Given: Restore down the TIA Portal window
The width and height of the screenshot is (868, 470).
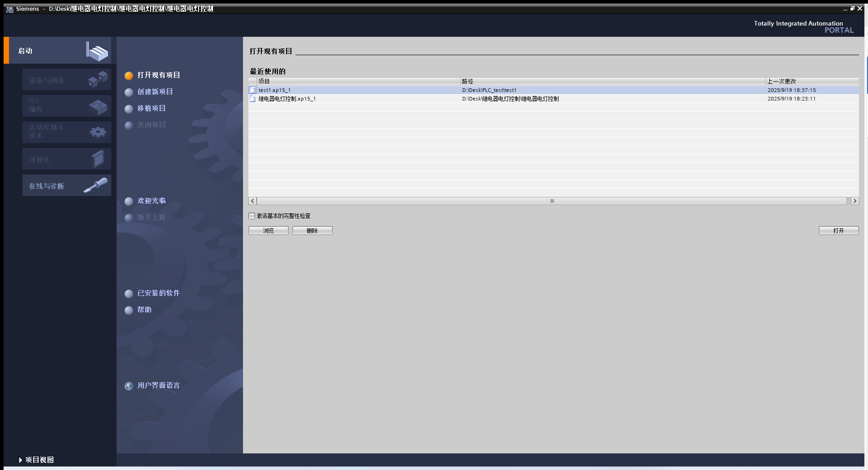Looking at the screenshot, I should [x=852, y=9].
